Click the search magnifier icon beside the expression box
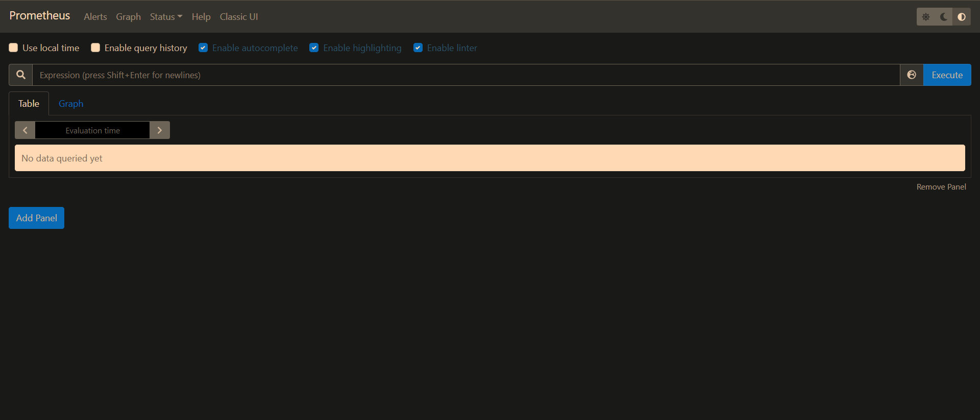980x420 pixels. (21, 75)
